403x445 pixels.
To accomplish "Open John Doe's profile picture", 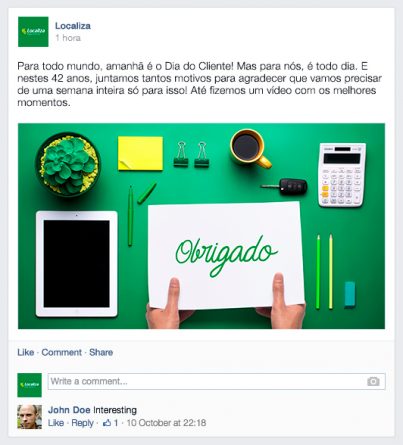I will (x=30, y=417).
